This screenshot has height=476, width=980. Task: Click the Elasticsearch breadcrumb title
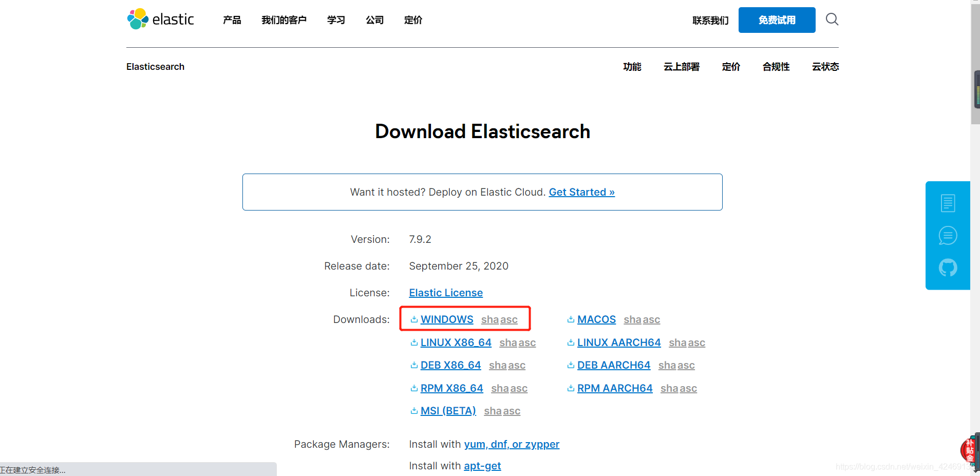(x=155, y=67)
